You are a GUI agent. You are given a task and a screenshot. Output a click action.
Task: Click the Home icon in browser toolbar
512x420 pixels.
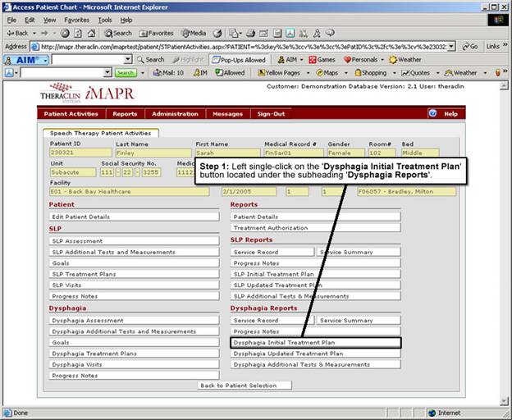coord(94,33)
